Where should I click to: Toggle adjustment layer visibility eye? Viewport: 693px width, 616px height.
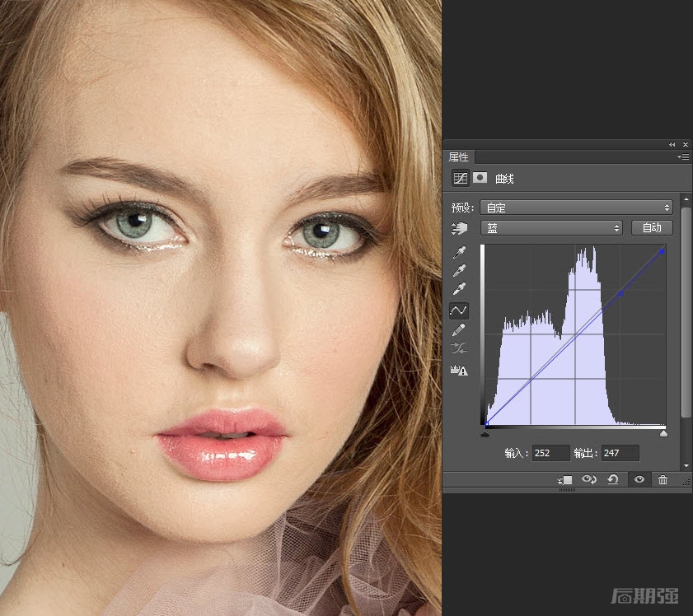pyautogui.click(x=639, y=479)
